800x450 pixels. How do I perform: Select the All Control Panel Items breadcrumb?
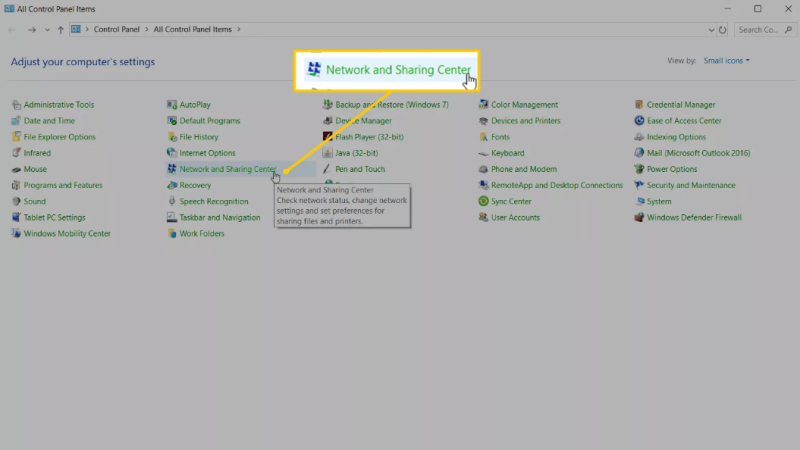coord(192,30)
